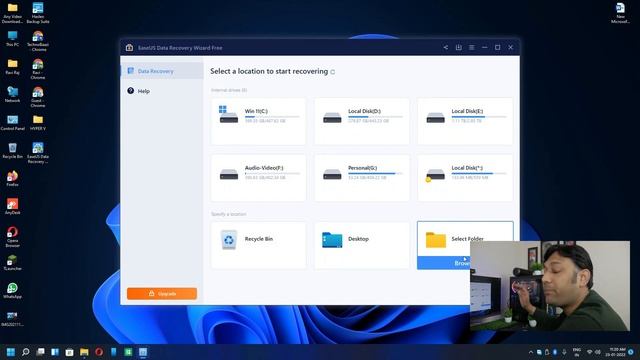Choose the Personal(G:) drive

click(362, 178)
